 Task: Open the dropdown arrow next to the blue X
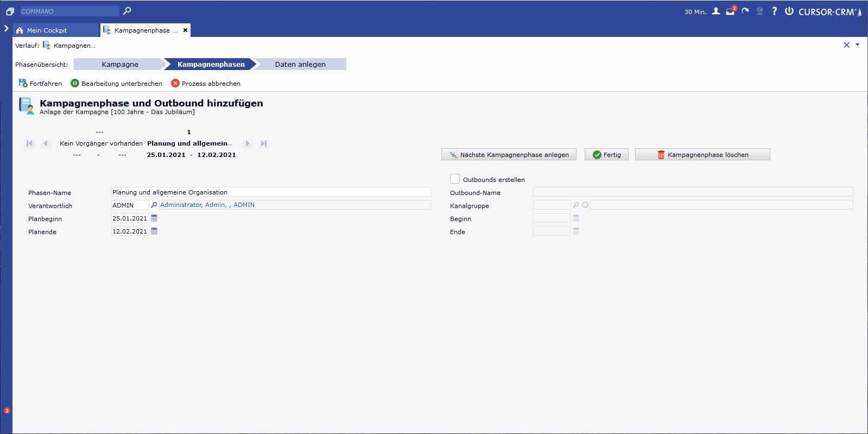point(858,45)
